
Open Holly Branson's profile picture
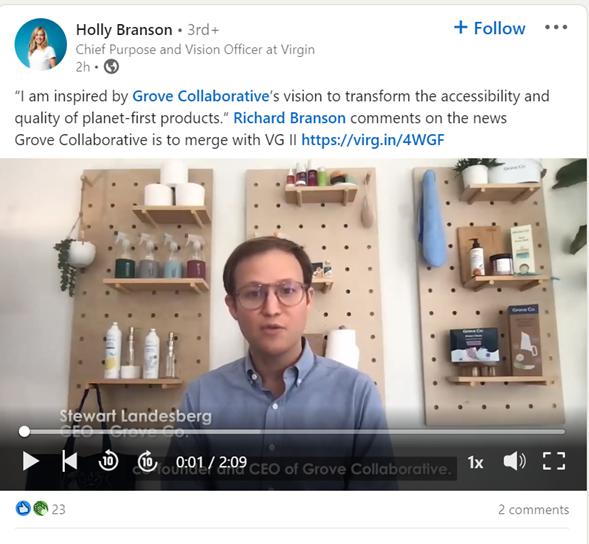(41, 44)
